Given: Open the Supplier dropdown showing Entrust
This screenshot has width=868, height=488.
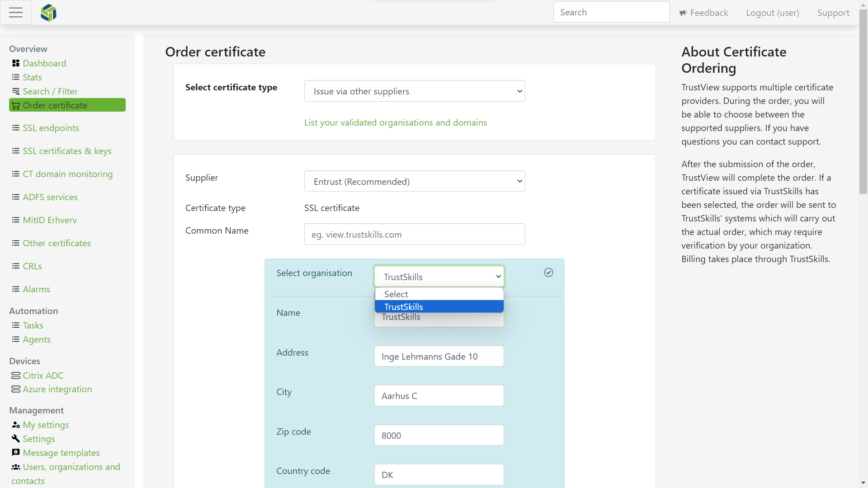Looking at the screenshot, I should click(415, 182).
